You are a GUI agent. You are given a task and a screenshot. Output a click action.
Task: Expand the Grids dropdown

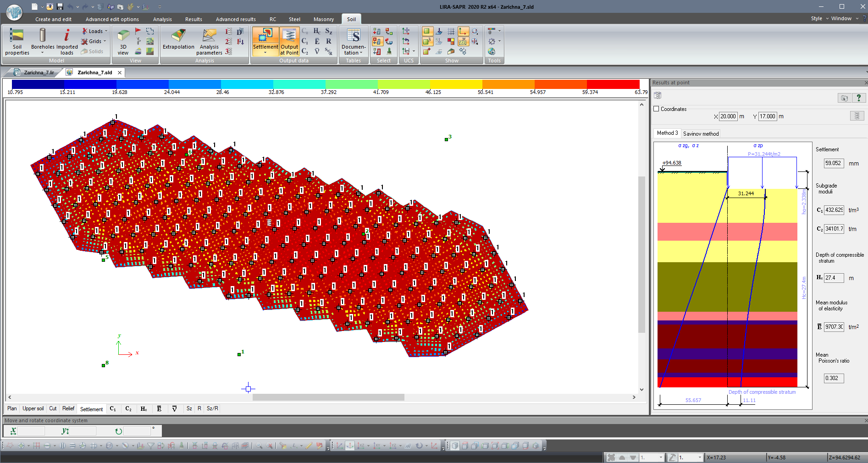tap(94, 41)
